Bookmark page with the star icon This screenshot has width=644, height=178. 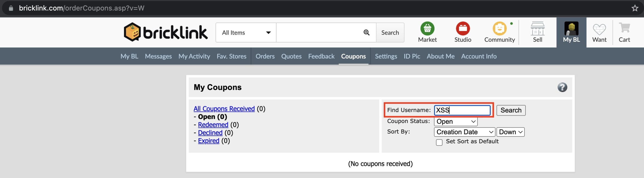[635, 8]
